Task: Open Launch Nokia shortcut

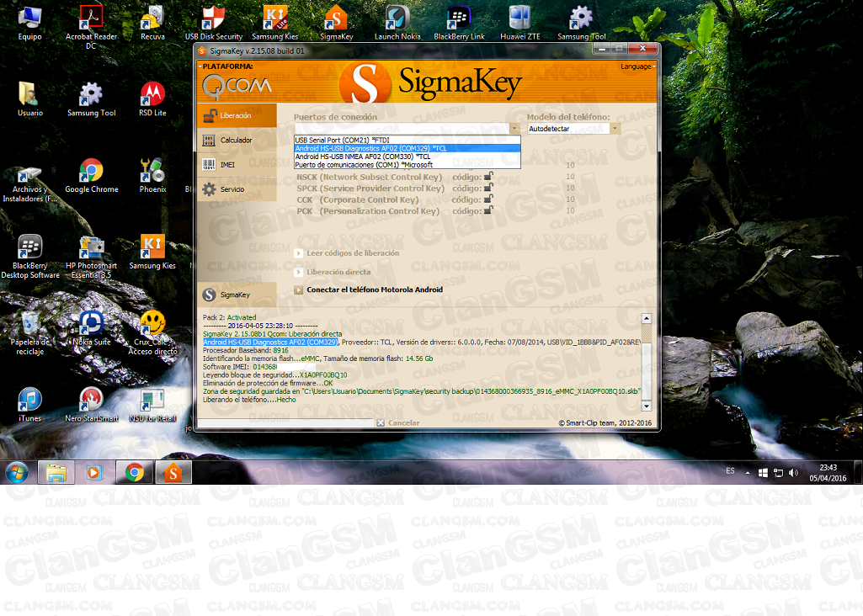Action: [397, 24]
